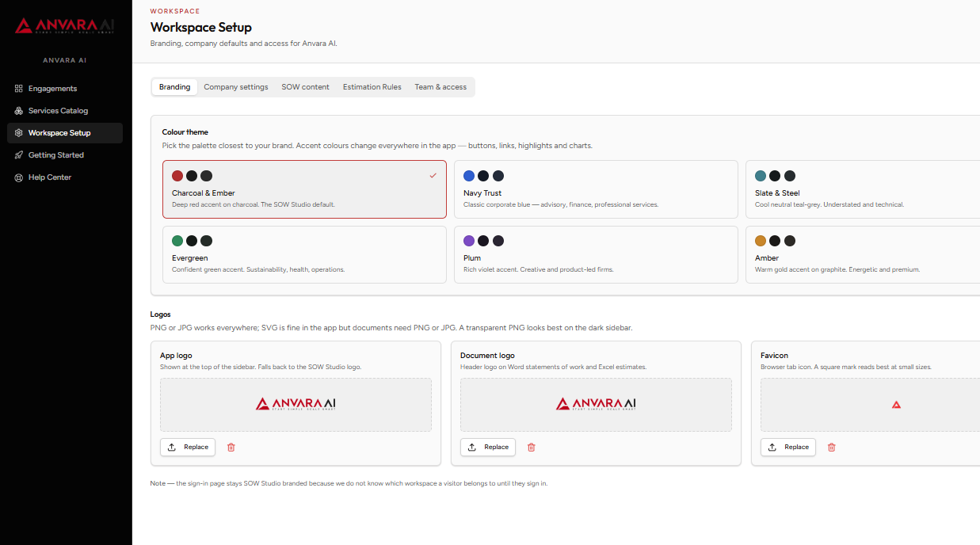The height and width of the screenshot is (545, 980).
Task: Click upload icon on Favicon Replace
Action: [772, 447]
